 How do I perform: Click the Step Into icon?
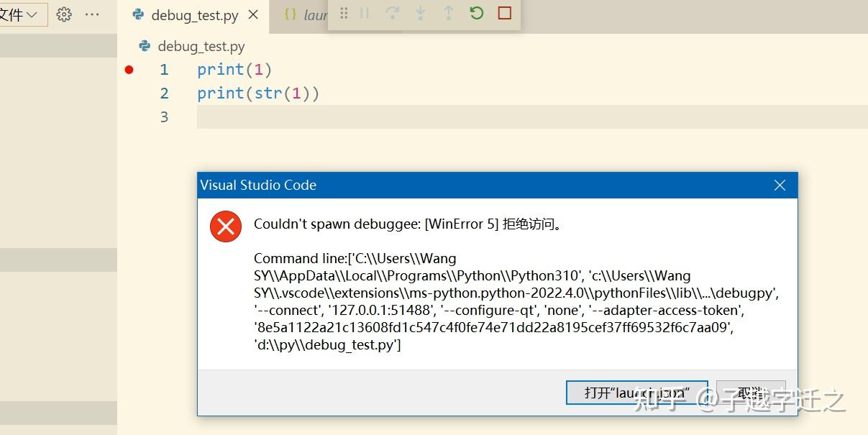(x=420, y=14)
